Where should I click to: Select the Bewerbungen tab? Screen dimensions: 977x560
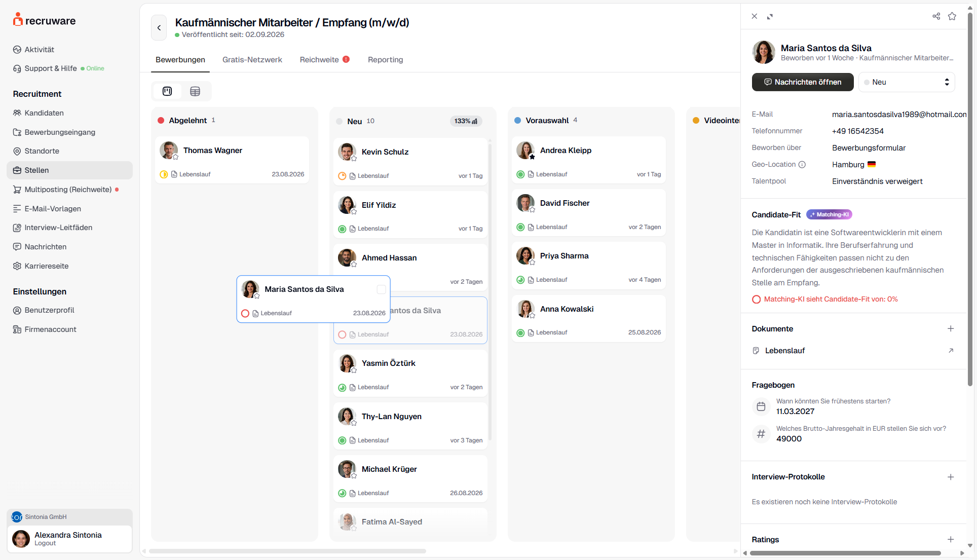180,60
